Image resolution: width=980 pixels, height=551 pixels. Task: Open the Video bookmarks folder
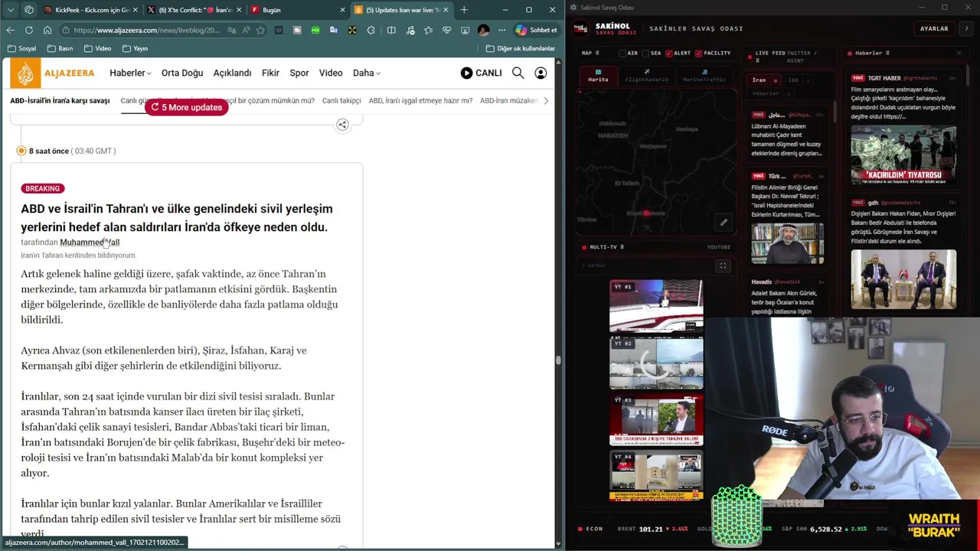point(97,48)
